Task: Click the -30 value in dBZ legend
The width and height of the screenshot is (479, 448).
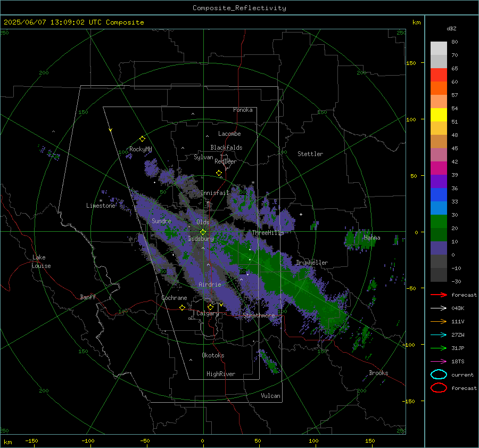Action: pyautogui.click(x=456, y=281)
